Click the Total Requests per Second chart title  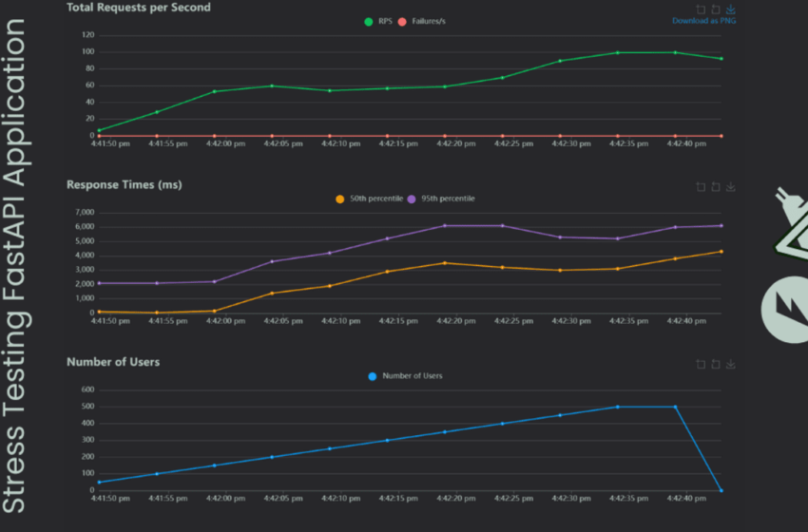click(139, 8)
